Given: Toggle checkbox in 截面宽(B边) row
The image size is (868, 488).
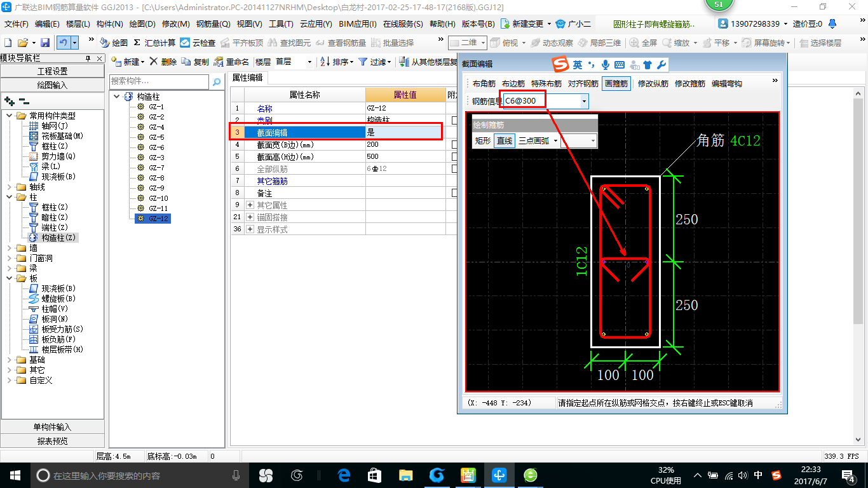Looking at the screenshot, I should point(456,145).
